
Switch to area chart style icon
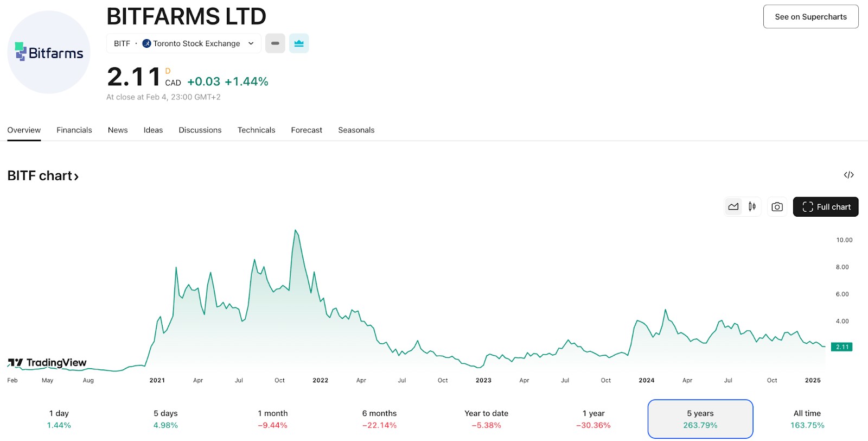click(733, 207)
